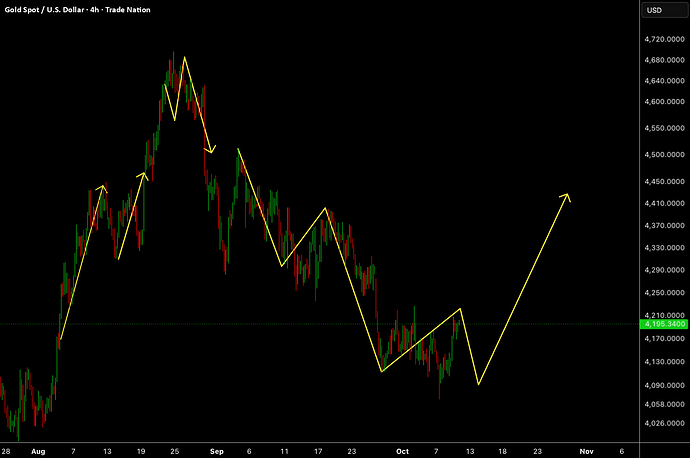This screenshot has width=690, height=458.
Task: Click the Sep label on time axis
Action: click(x=217, y=451)
